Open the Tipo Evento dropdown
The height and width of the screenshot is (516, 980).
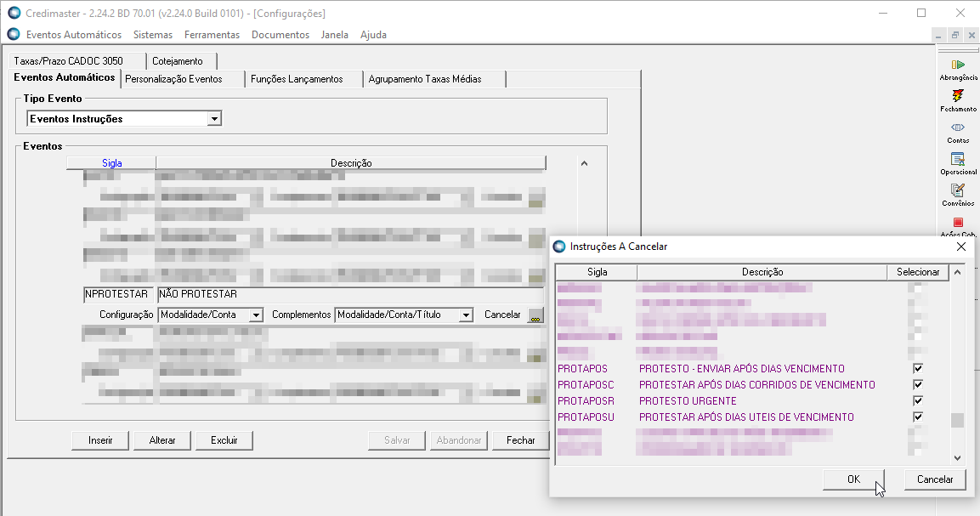click(x=214, y=119)
